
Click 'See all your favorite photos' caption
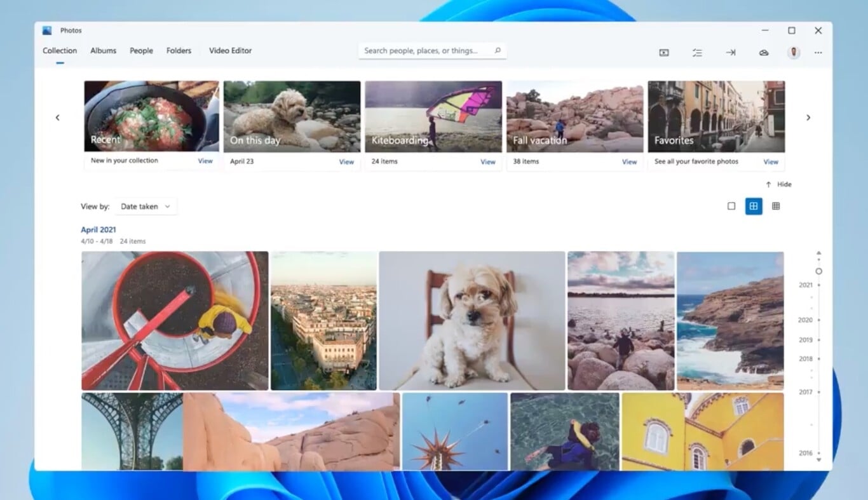coord(696,161)
